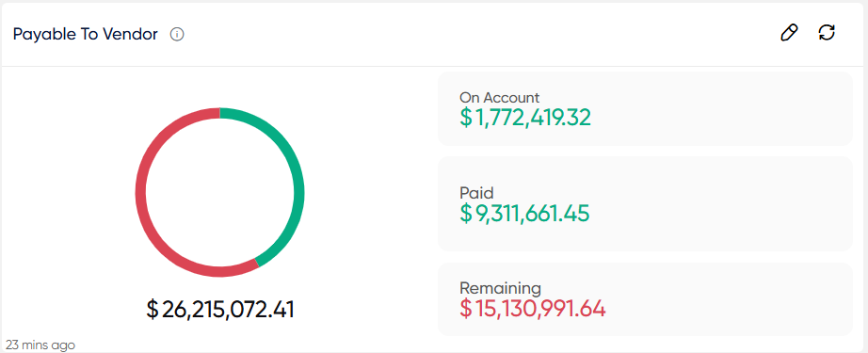Click the Paid label text
The image size is (868, 353).
pyautogui.click(x=476, y=193)
